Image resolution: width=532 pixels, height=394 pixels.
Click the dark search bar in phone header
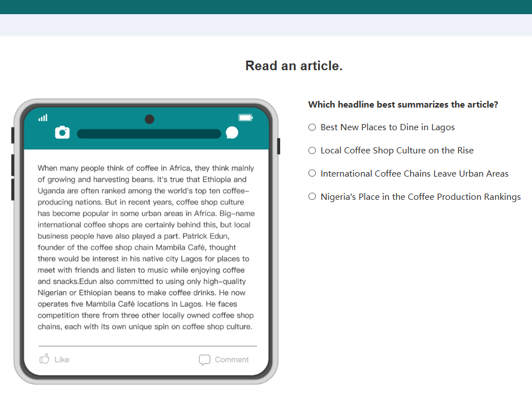click(149, 134)
